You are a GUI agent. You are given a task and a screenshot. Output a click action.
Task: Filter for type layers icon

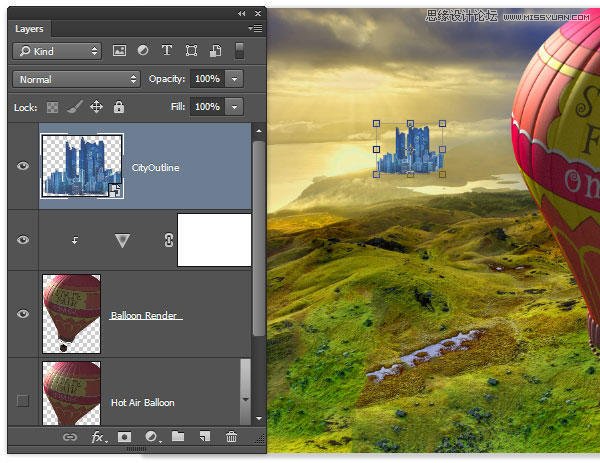(x=167, y=51)
